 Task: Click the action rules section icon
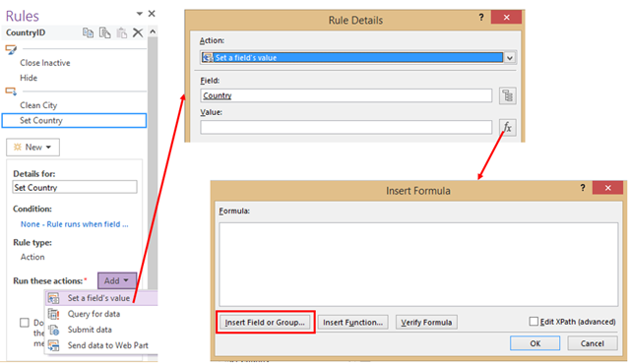[x=11, y=91]
